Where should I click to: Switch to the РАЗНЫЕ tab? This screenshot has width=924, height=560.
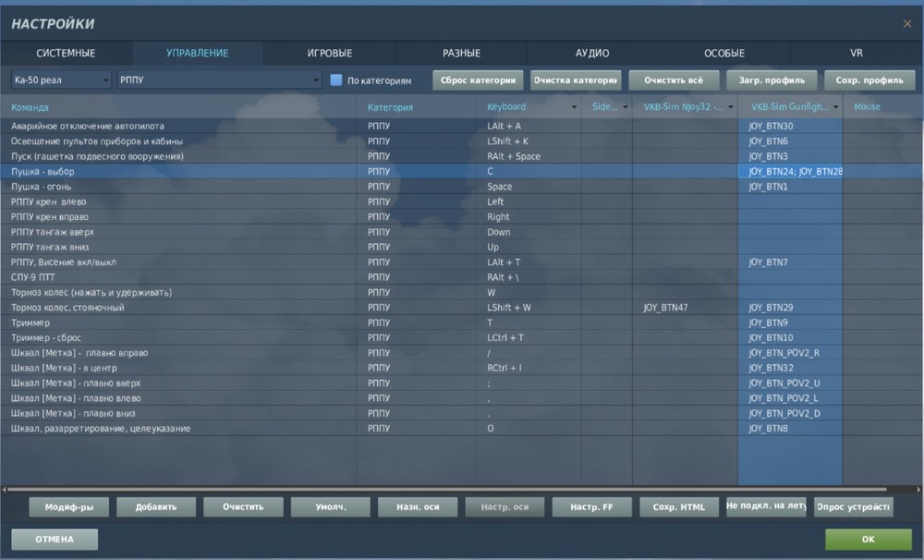pyautogui.click(x=461, y=53)
